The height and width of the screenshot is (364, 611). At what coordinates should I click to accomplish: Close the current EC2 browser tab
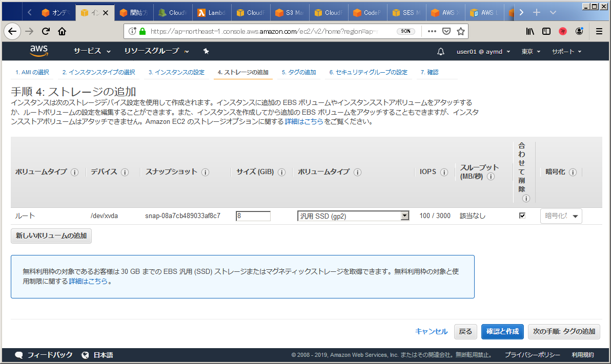[x=106, y=13]
